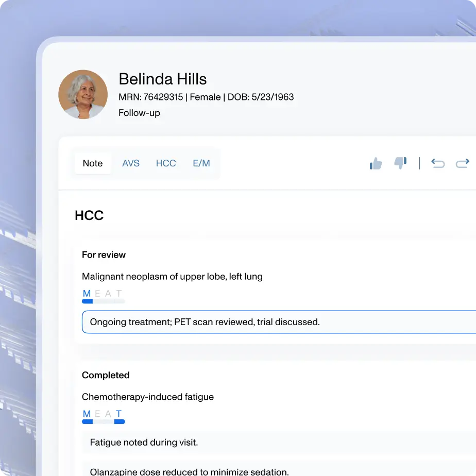
Task: Click the patient name Belinda Hills
Action: tap(163, 79)
